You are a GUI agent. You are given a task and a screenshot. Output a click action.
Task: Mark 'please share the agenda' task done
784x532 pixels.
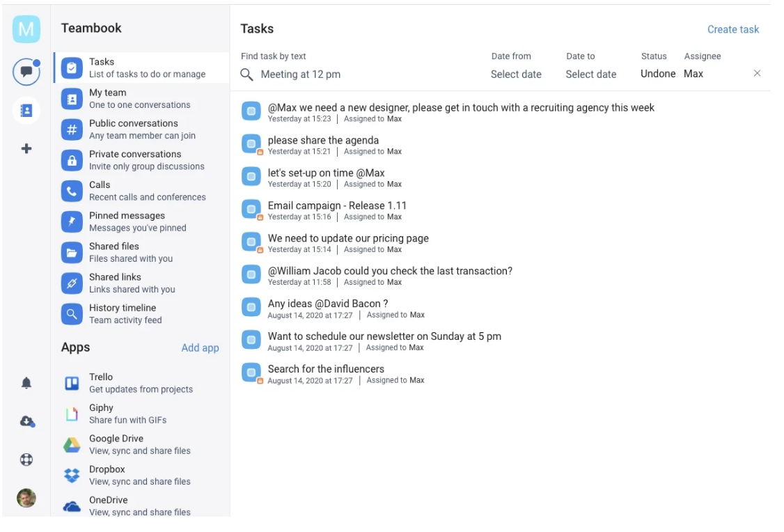coord(251,144)
